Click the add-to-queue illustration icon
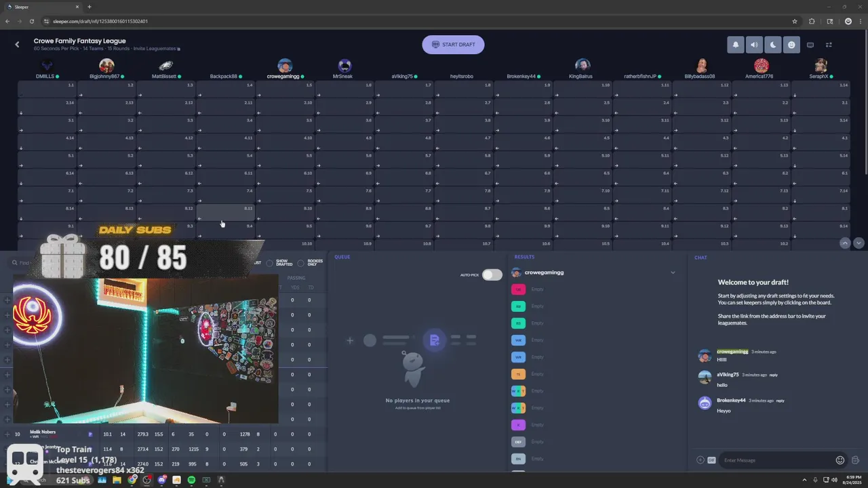The height and width of the screenshot is (488, 868). 435,340
